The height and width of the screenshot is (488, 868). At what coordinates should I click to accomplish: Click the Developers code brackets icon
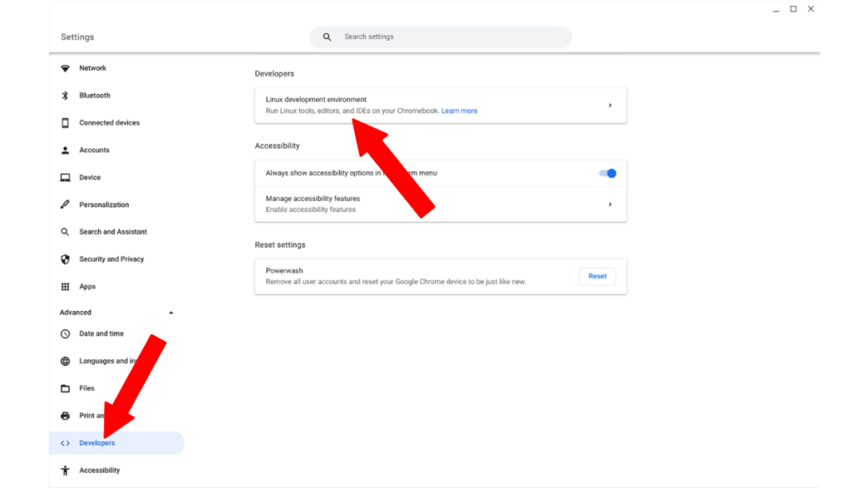[65, 442]
